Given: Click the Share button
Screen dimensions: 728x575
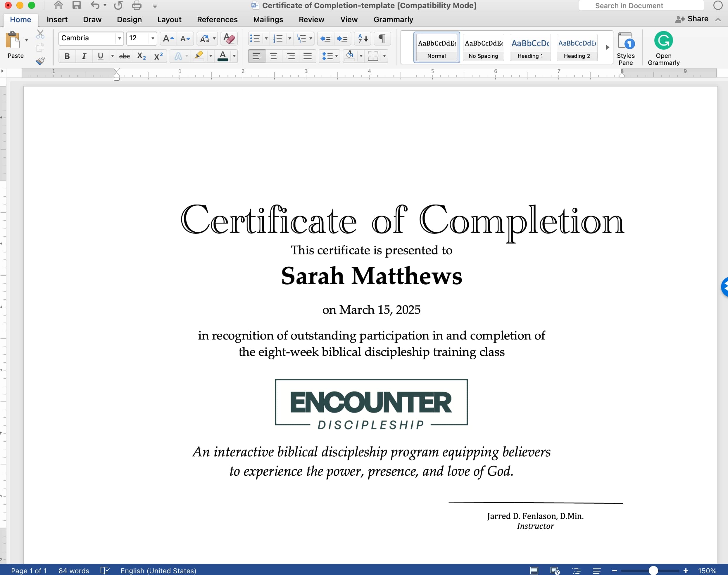Looking at the screenshot, I should pos(692,19).
